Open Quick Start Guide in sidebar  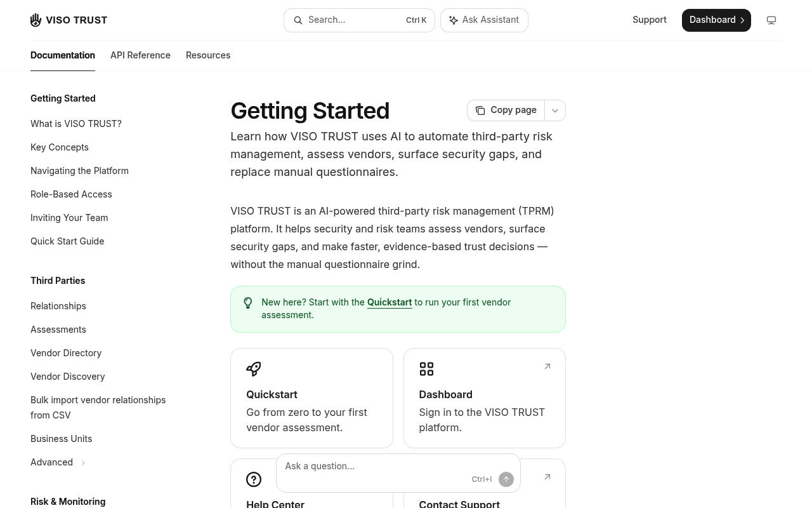[x=67, y=241]
